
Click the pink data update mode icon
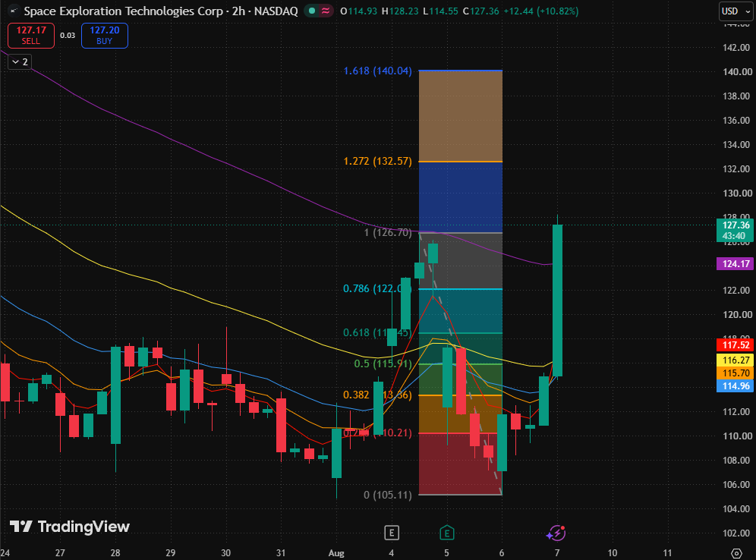coord(326,11)
